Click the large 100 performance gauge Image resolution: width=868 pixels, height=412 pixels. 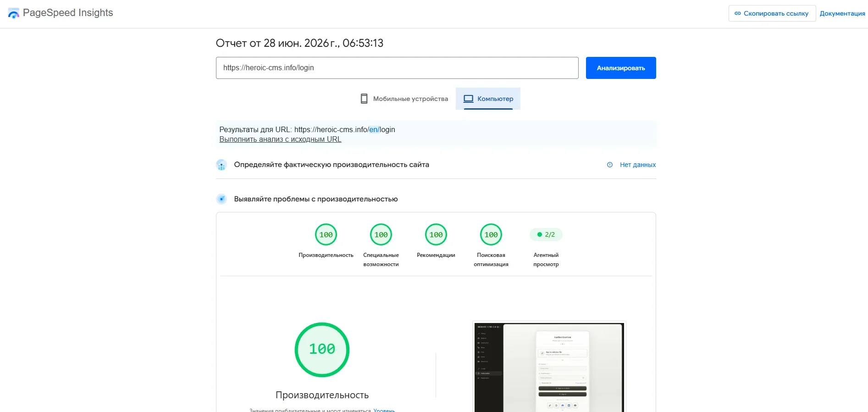pyautogui.click(x=322, y=350)
